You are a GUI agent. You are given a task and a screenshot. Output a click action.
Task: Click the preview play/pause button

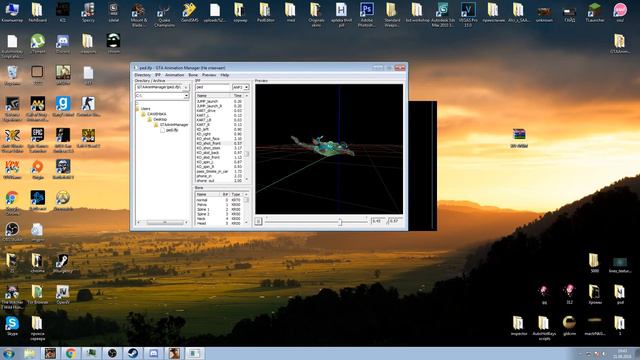click(258, 221)
